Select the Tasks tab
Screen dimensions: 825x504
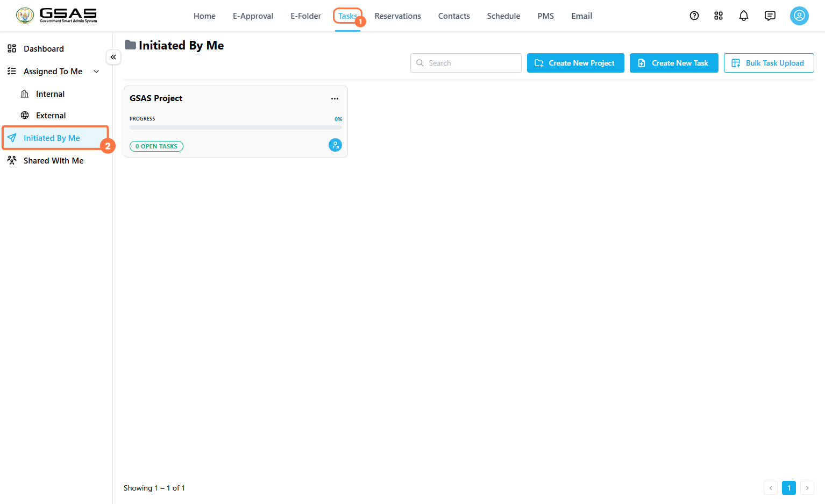pyautogui.click(x=347, y=16)
